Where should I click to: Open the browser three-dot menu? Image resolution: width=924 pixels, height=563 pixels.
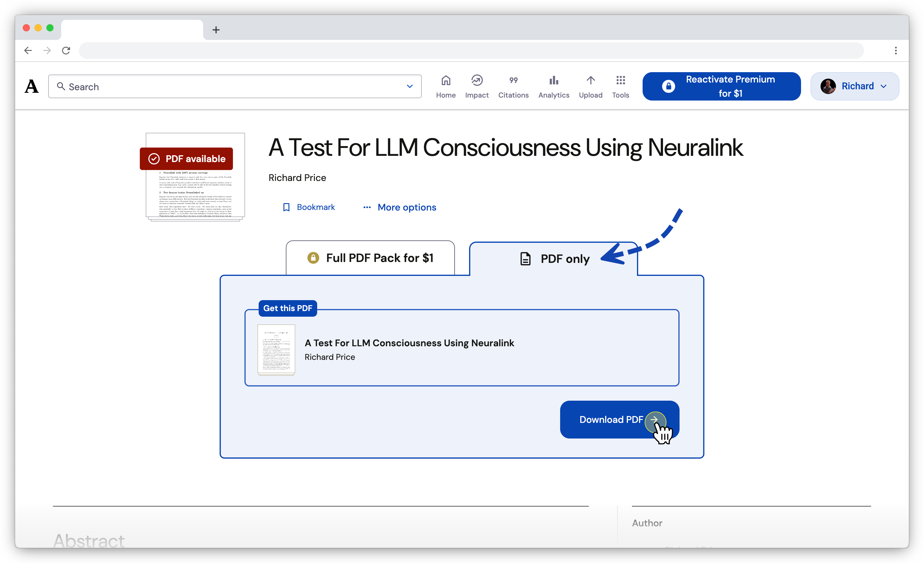click(896, 50)
